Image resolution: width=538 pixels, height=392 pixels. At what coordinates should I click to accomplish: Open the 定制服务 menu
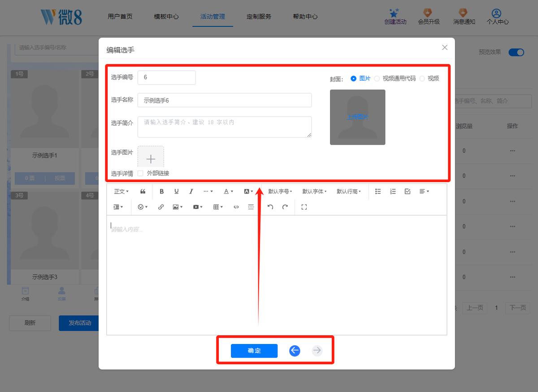tap(259, 17)
